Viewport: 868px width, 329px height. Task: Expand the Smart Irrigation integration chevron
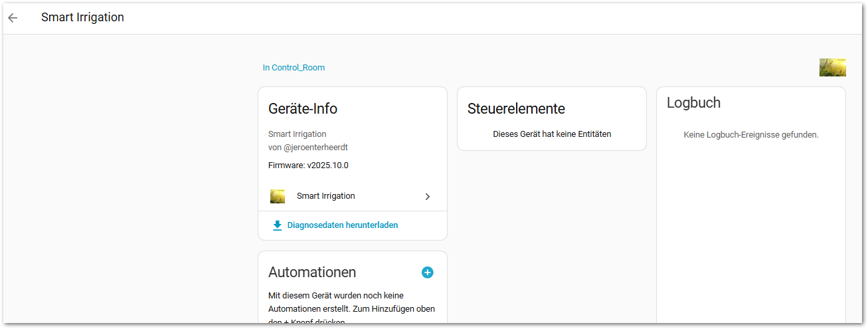(x=428, y=197)
